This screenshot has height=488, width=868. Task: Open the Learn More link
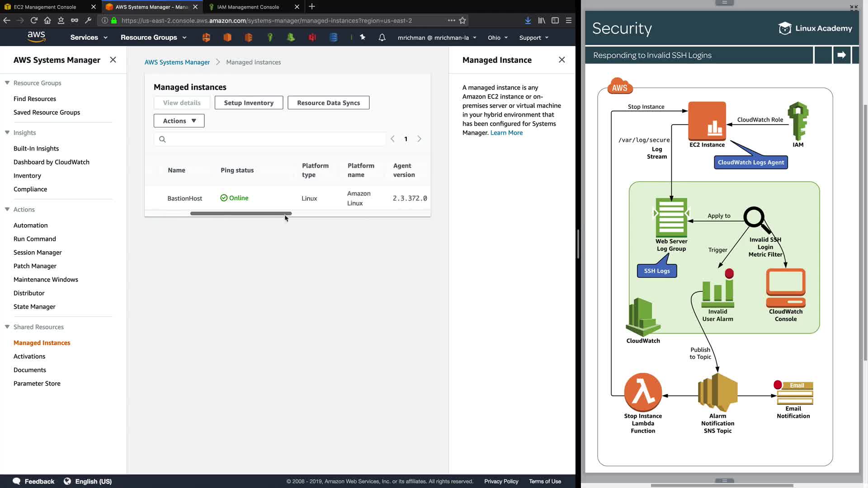(506, 133)
